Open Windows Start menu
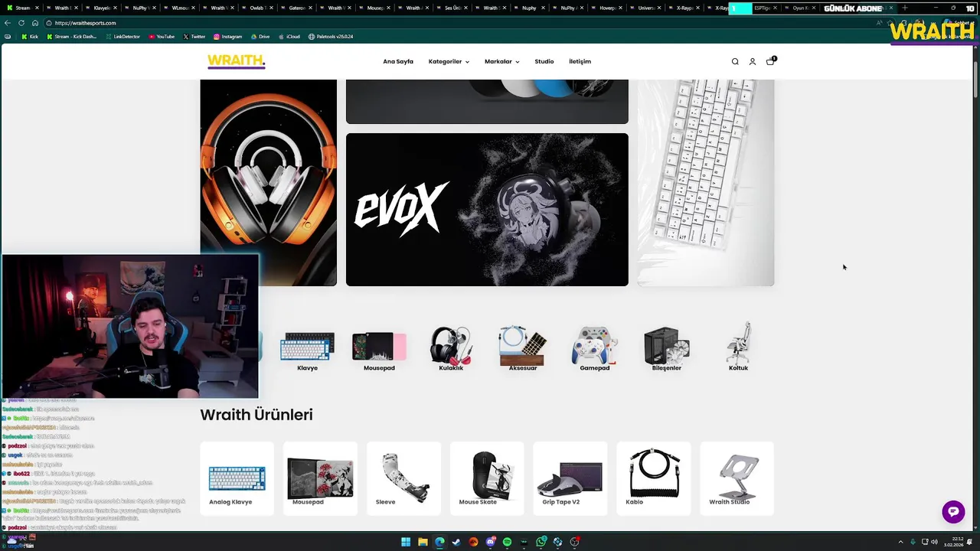 [406, 542]
